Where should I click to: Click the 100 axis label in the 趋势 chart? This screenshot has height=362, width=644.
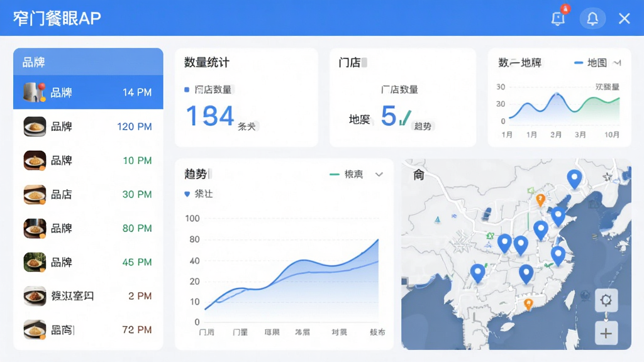click(192, 218)
